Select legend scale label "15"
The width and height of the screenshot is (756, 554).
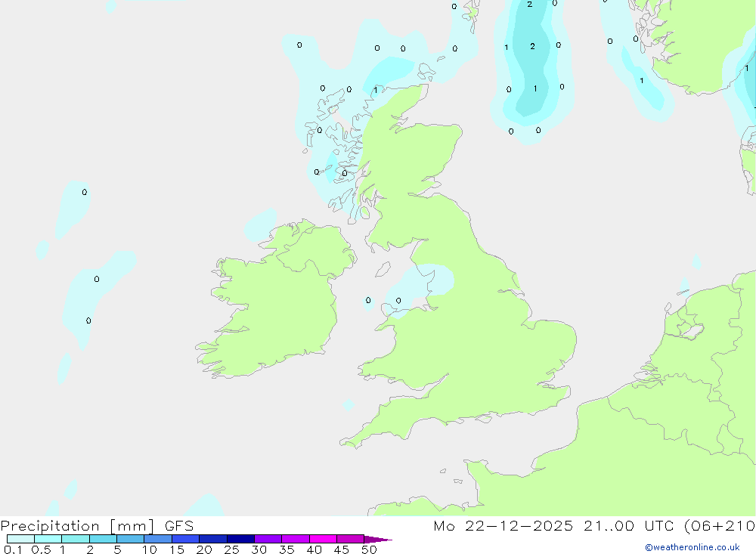[x=177, y=549]
